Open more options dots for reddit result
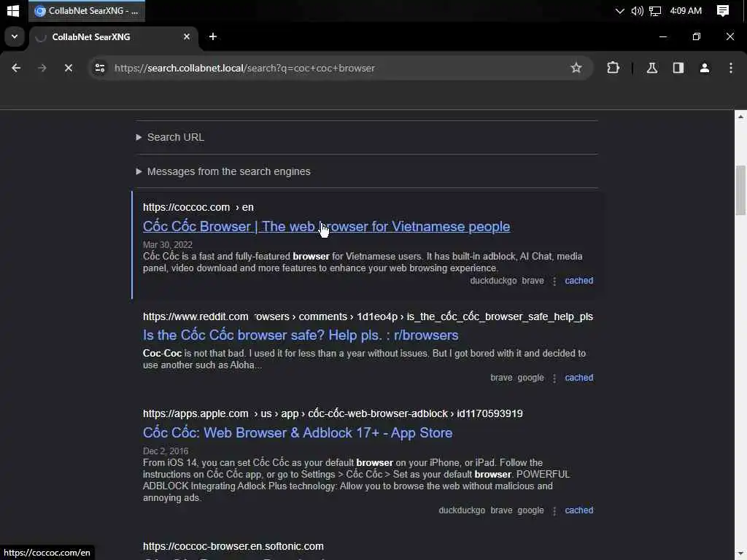The width and height of the screenshot is (747, 560). point(554,378)
